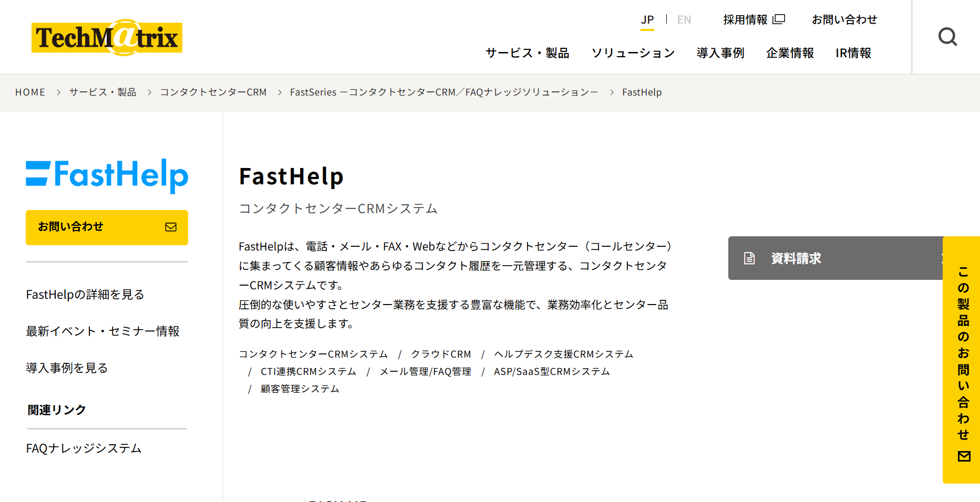Switch language to EN

[684, 20]
